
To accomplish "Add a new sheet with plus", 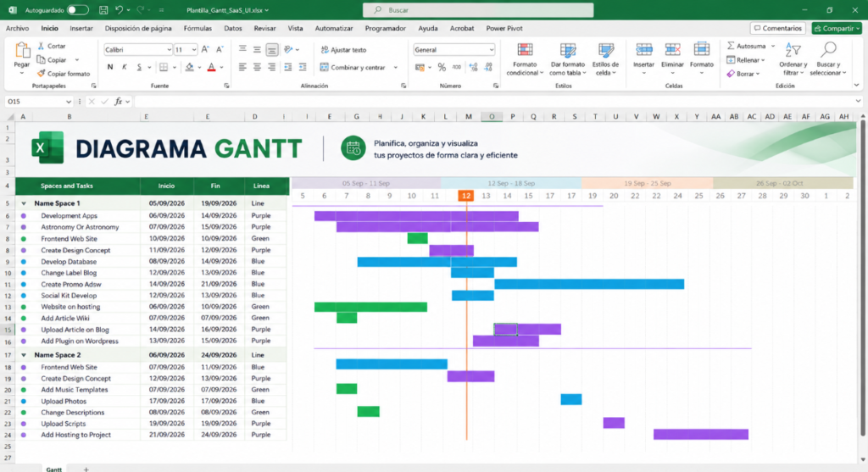I will (x=86, y=469).
